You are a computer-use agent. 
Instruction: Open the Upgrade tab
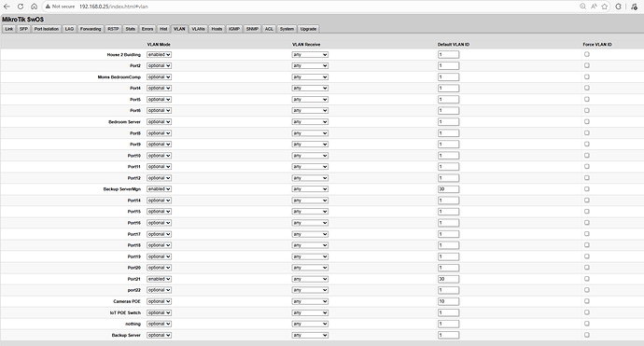pyautogui.click(x=308, y=29)
